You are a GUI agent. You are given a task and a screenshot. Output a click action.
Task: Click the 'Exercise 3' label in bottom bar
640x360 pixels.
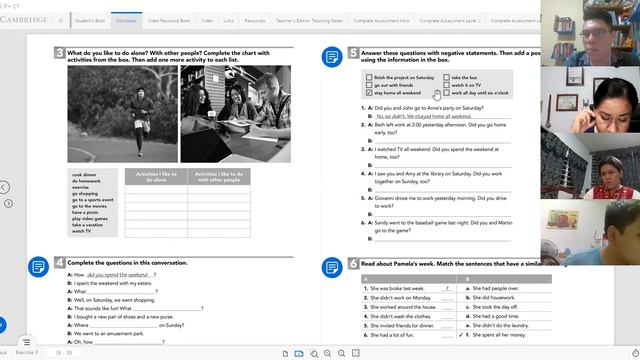[27, 352]
